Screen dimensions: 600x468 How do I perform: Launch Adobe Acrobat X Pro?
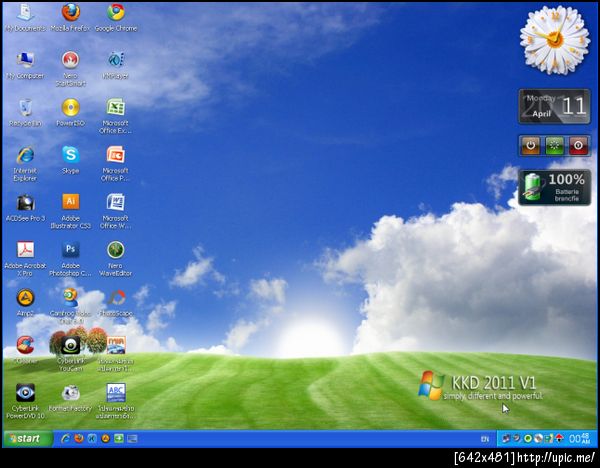[x=25, y=259]
